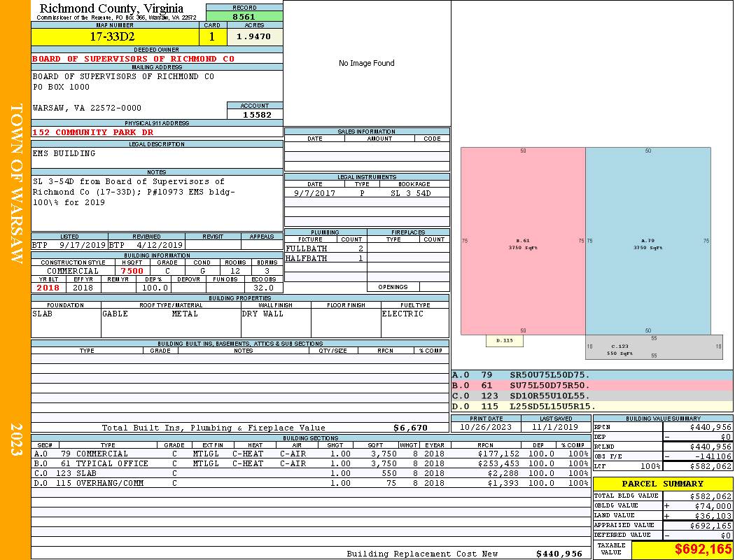Image resolution: width=735 pixels, height=560 pixels.
Task: Select map number 17-33D2
Action: coord(112,36)
